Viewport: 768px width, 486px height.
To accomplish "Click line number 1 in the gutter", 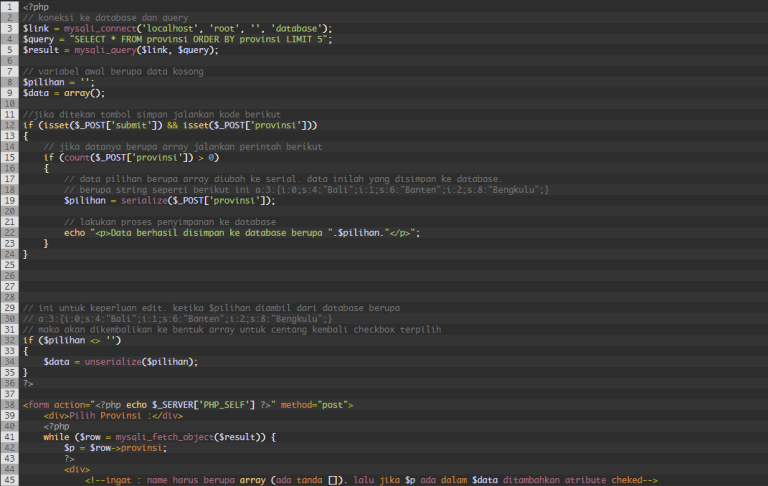I will coord(10,6).
